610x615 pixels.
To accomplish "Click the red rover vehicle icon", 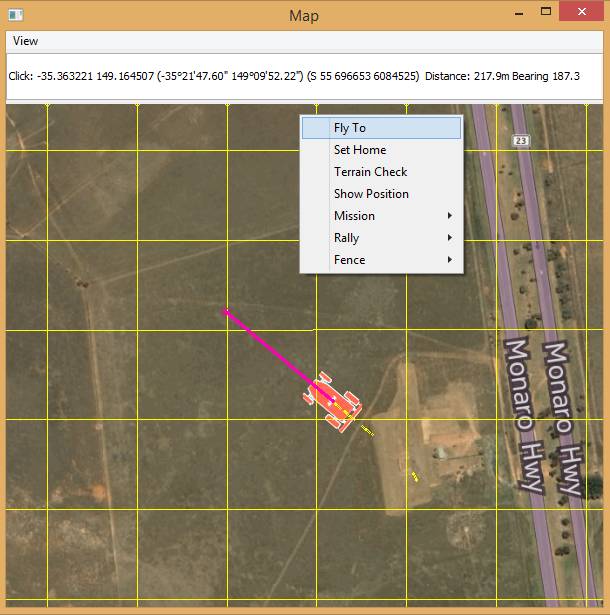I will coord(332,401).
